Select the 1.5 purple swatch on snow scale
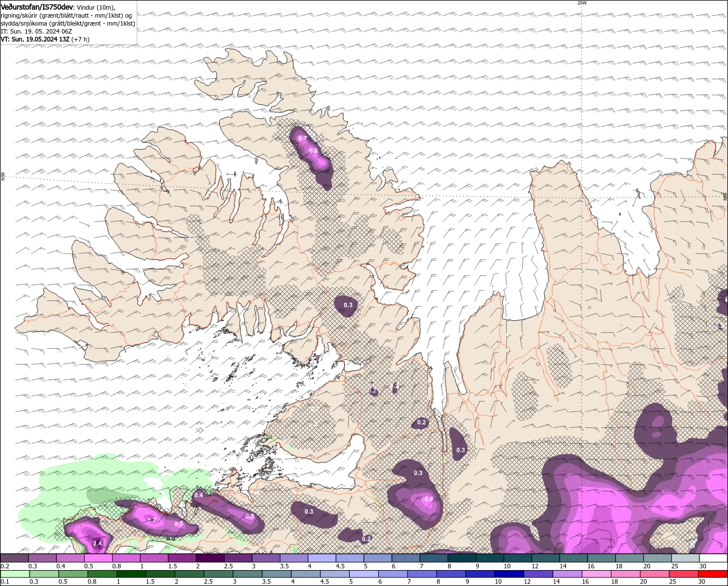The width and height of the screenshot is (728, 586). [x=182, y=558]
